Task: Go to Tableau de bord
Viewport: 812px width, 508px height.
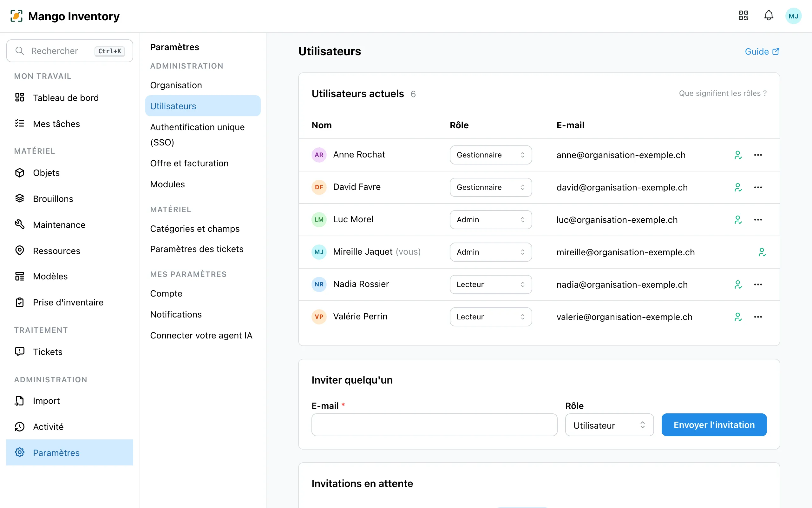Action: tap(70, 98)
